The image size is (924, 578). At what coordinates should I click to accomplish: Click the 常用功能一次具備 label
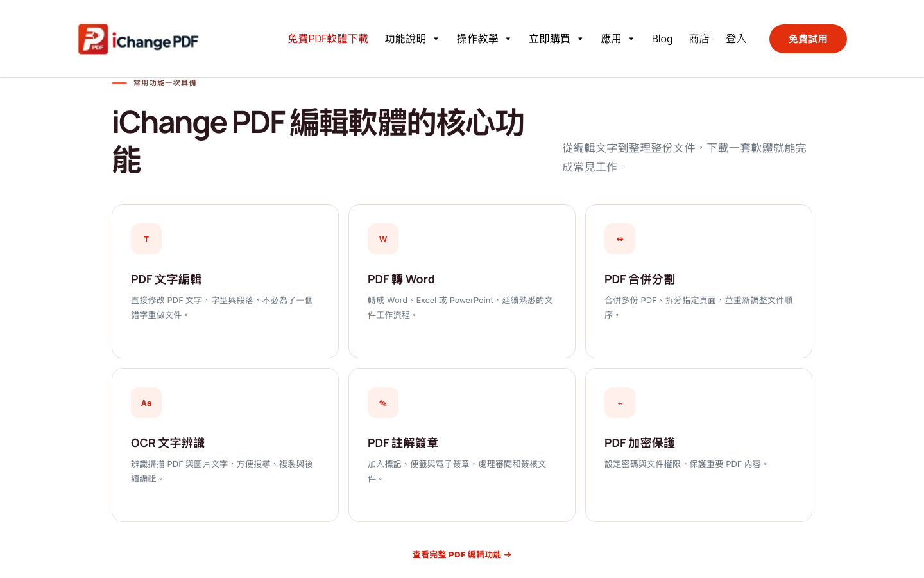(165, 83)
